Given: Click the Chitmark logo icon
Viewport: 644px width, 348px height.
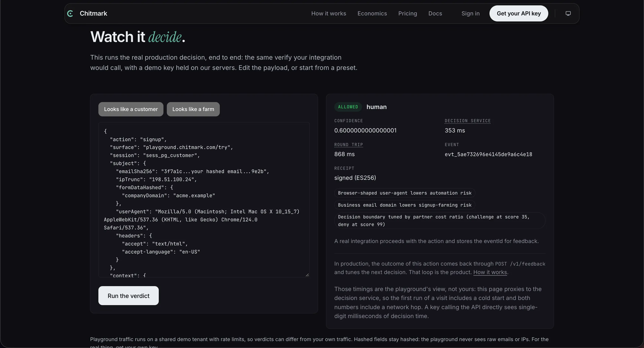Looking at the screenshot, I should (70, 13).
